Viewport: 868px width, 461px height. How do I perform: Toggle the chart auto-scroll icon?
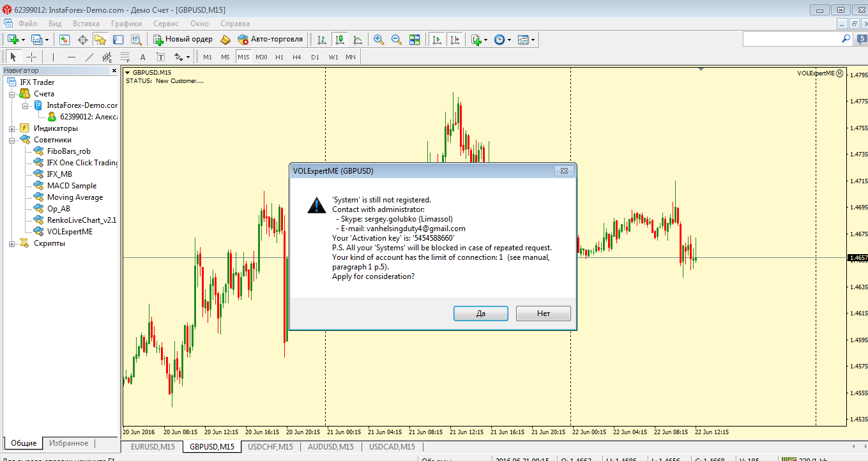click(x=437, y=40)
